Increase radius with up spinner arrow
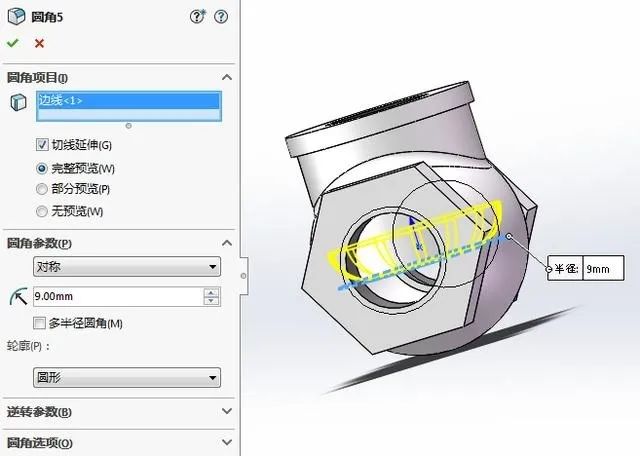The image size is (640, 456). (211, 292)
